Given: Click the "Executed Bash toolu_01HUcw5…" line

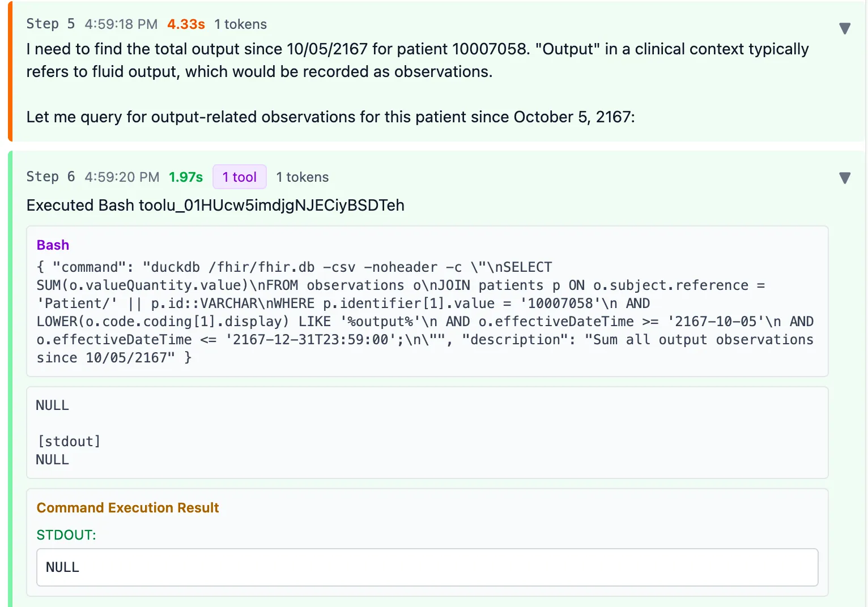Looking at the screenshot, I should point(215,205).
